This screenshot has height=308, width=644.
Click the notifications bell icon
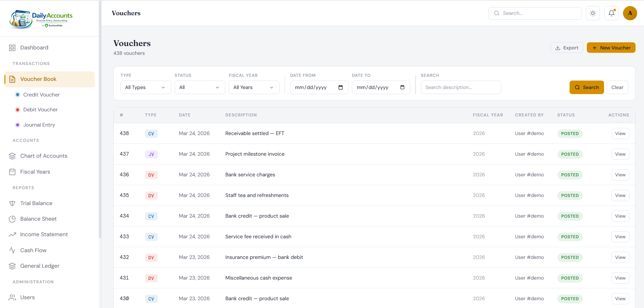point(611,13)
